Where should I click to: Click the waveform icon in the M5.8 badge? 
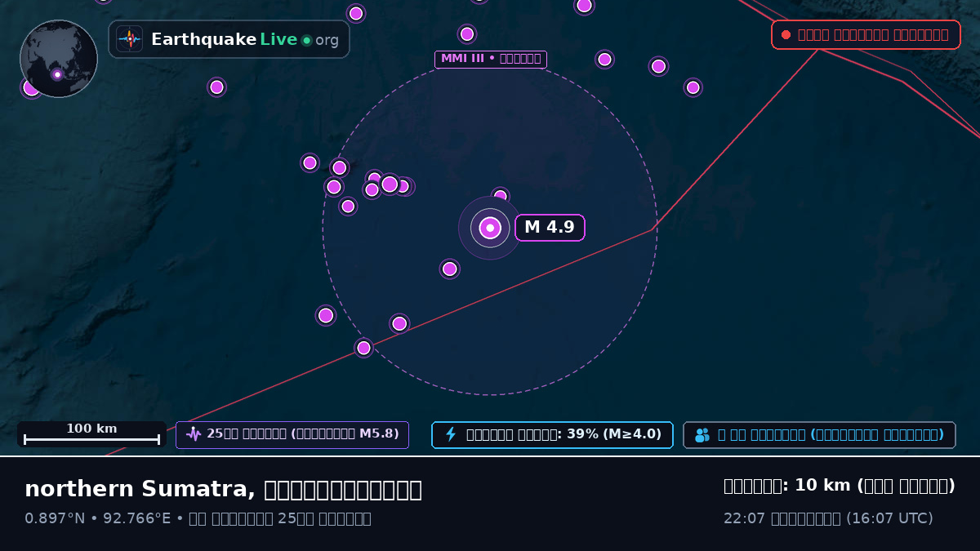(194, 434)
